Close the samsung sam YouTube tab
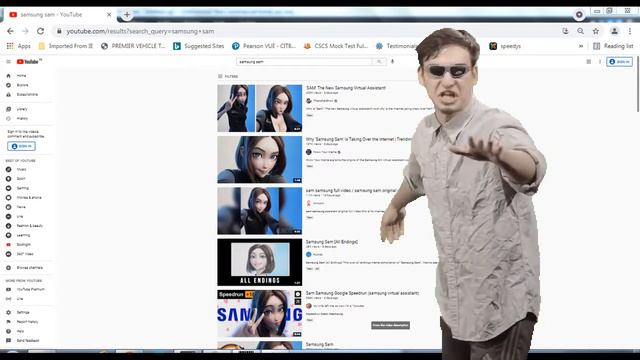 point(109,15)
